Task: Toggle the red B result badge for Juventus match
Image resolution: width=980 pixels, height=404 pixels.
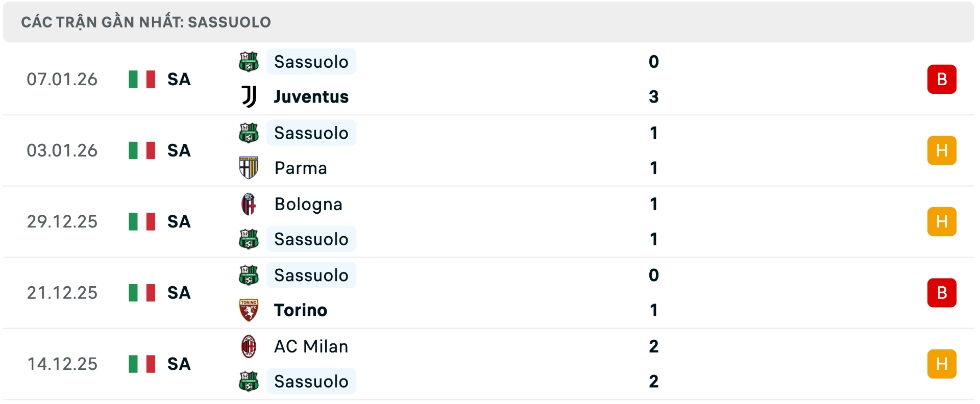Action: [x=942, y=79]
